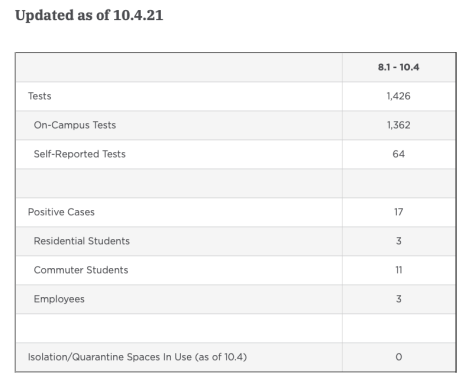Viewport: 475px width, 384px height.
Task: Click the Employees row label
Action: (x=59, y=299)
